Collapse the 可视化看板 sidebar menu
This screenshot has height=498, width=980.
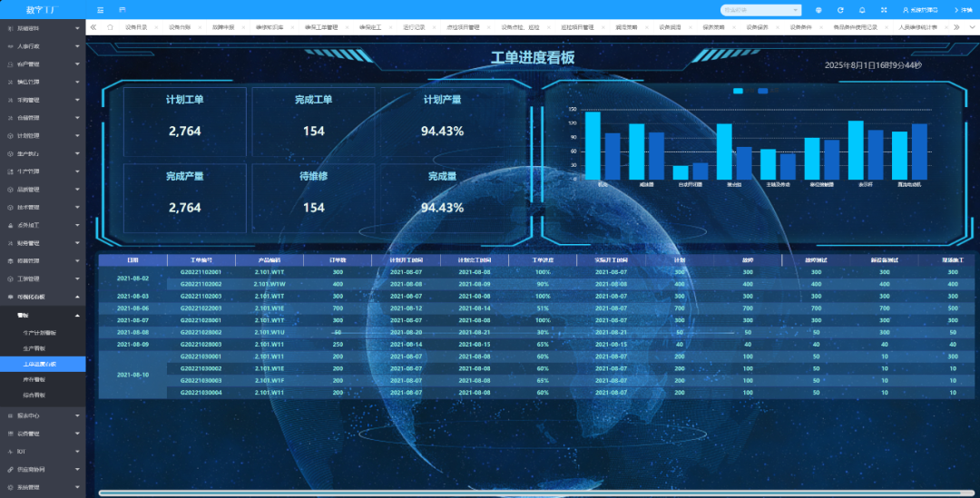(44, 297)
